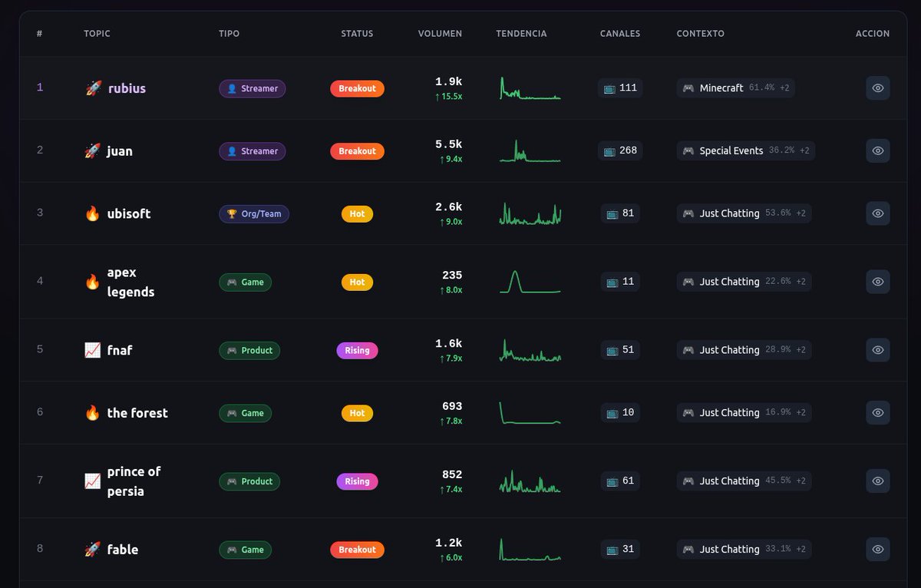Screen dimensions: 921x588
Task: Click the rocket icon beside fable
Action: [x=91, y=549]
